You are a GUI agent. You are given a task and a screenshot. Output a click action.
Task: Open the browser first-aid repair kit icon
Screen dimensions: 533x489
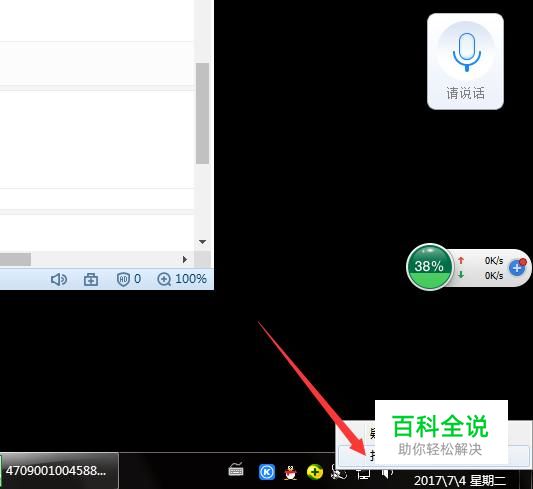91,279
